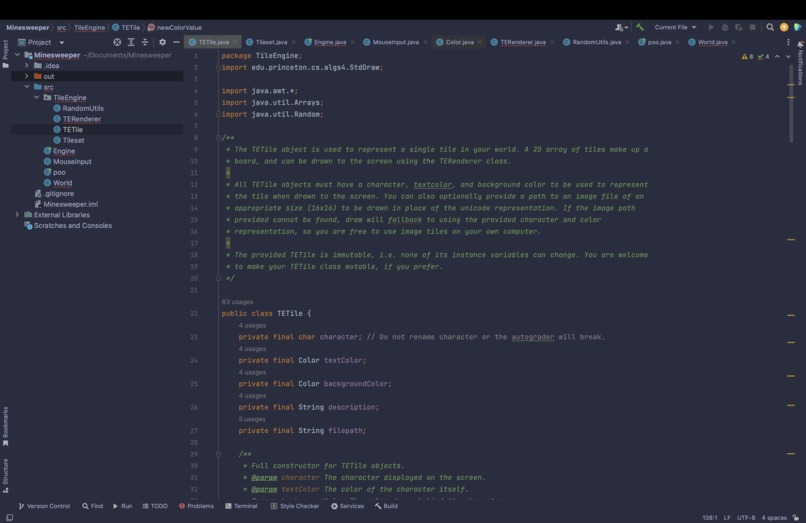Open TODO tool window
The width and height of the screenshot is (806, 523).
(155, 506)
